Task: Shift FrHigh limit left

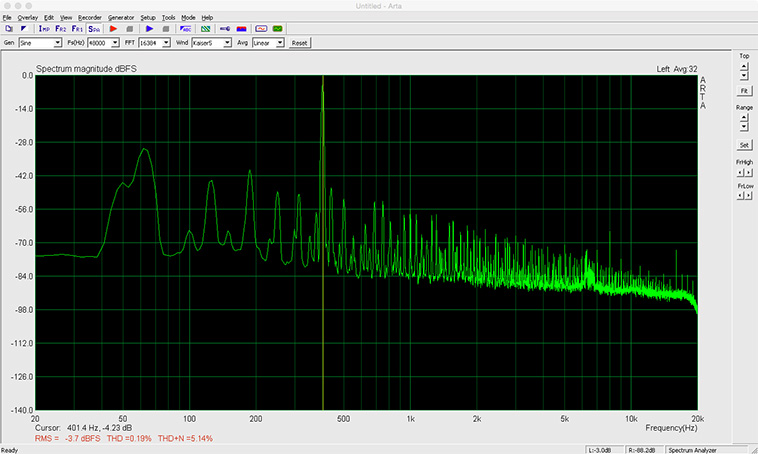Action: tap(740, 172)
